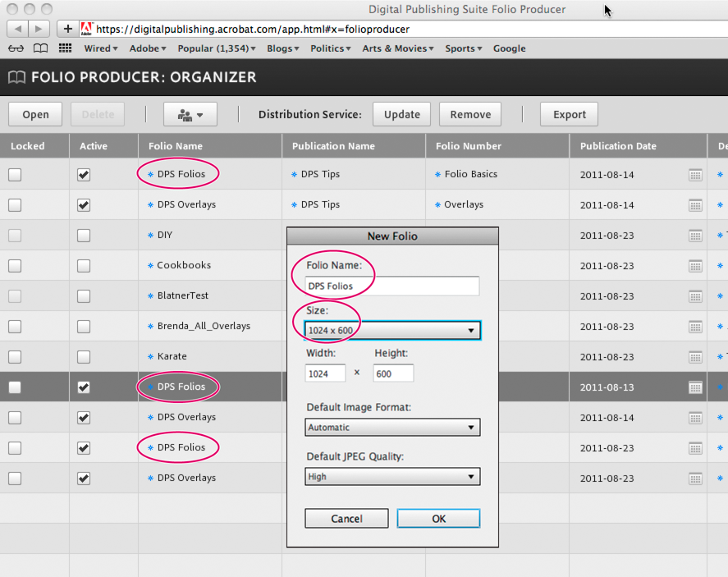Open the bookmarks book icon
Image resolution: width=728 pixels, height=577 pixels.
click(x=40, y=48)
